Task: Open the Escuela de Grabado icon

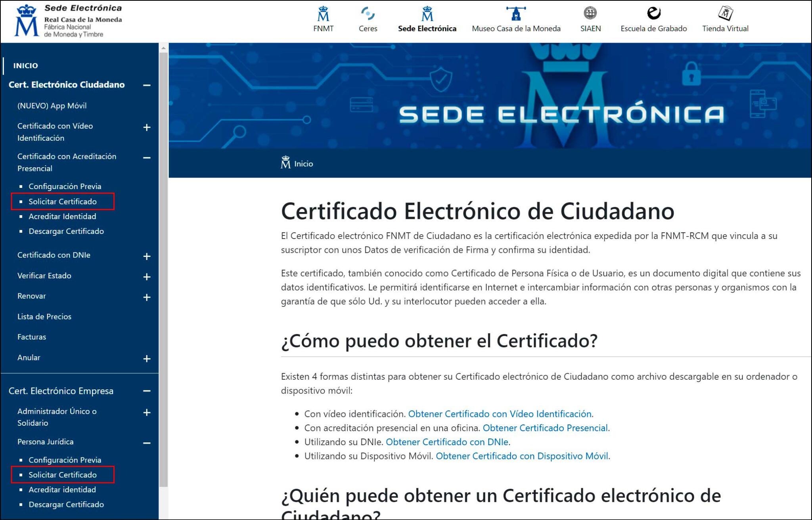Action: coord(653,13)
